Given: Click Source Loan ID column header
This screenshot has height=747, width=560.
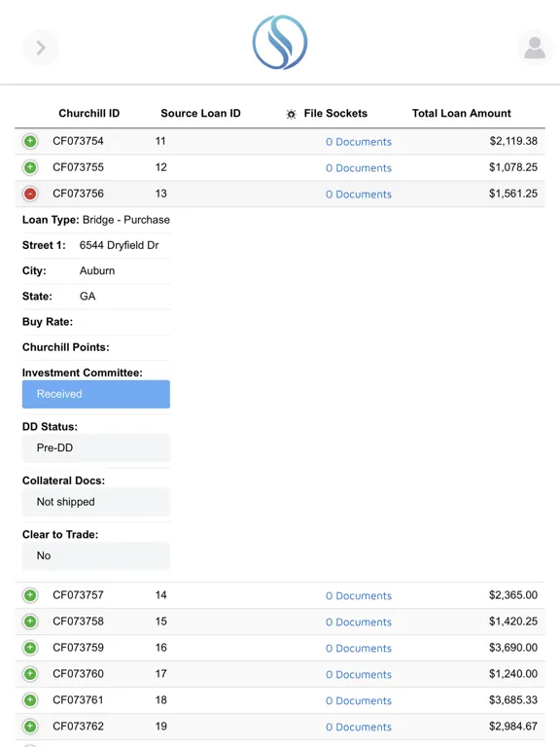Looking at the screenshot, I should (x=200, y=114).
